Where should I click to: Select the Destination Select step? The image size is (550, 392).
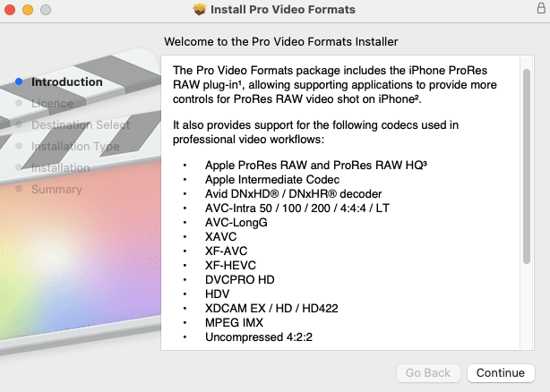[81, 124]
